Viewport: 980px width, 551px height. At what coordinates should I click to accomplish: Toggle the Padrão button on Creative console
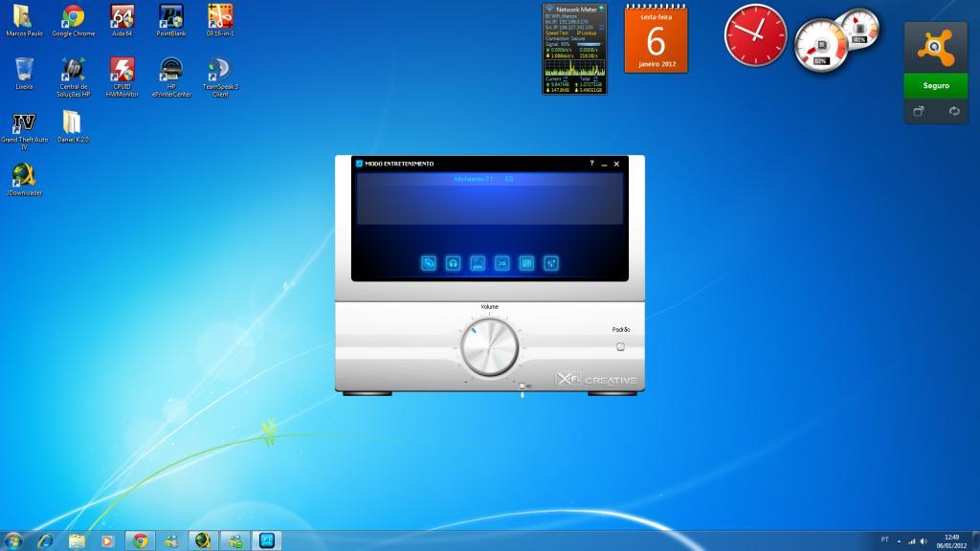click(620, 346)
